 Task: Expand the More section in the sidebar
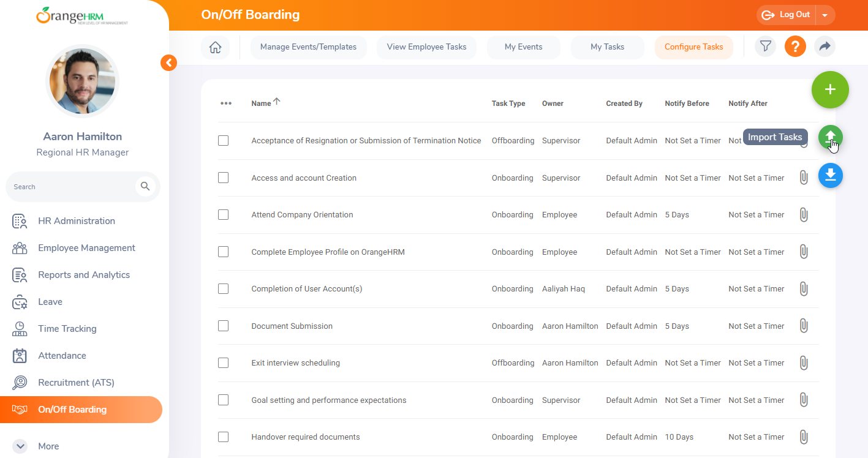click(x=20, y=446)
